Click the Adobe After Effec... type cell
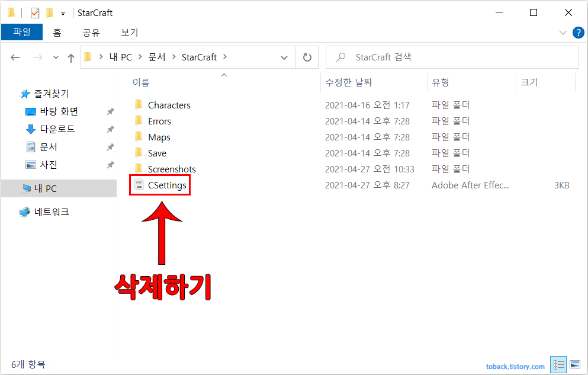Screen dimensions: 588x375 [x=470, y=185]
